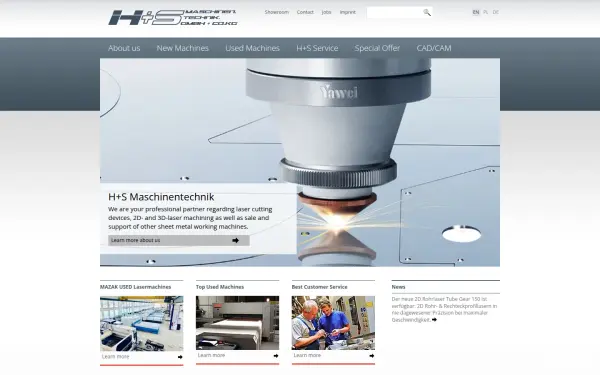Open the Imprint link
This screenshot has width=600, height=375.
347,12
